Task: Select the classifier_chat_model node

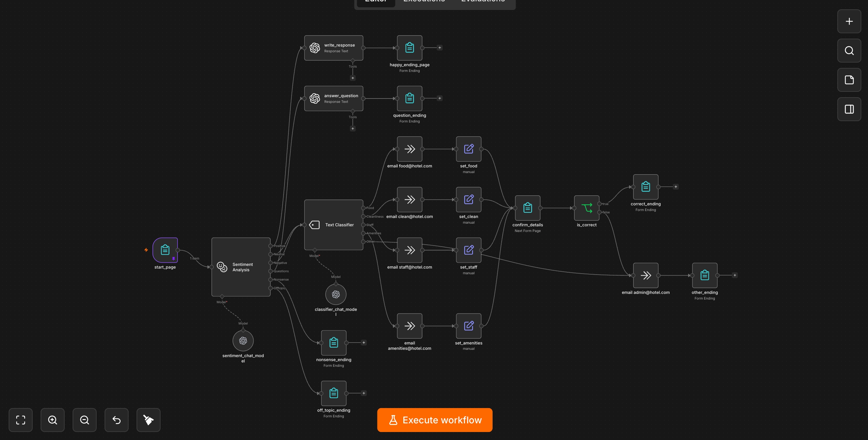Action: 336,294
